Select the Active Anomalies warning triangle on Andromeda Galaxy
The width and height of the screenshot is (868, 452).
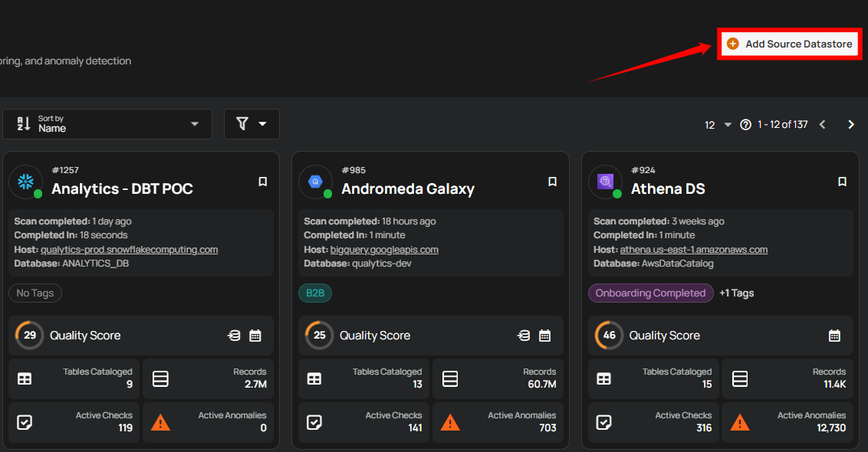tap(449, 422)
